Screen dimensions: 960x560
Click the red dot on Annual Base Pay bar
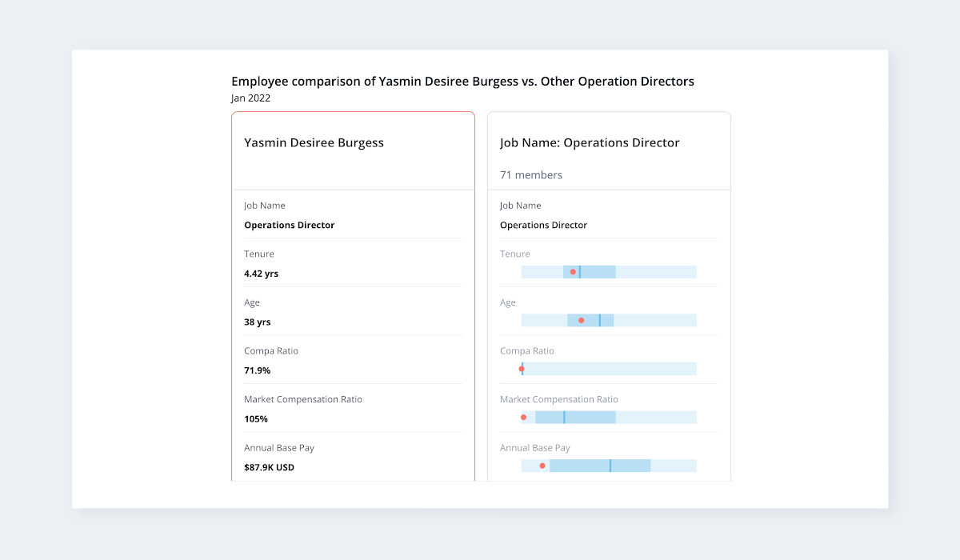pyautogui.click(x=542, y=466)
